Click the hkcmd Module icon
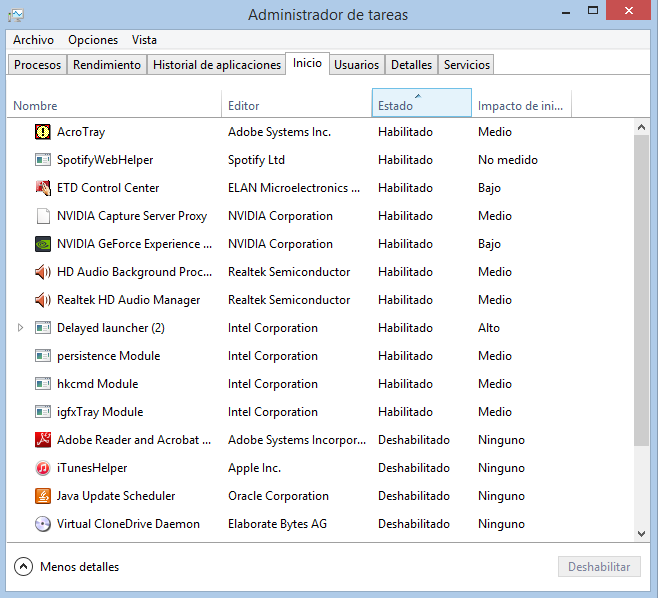The height and width of the screenshot is (598, 658). (42, 384)
